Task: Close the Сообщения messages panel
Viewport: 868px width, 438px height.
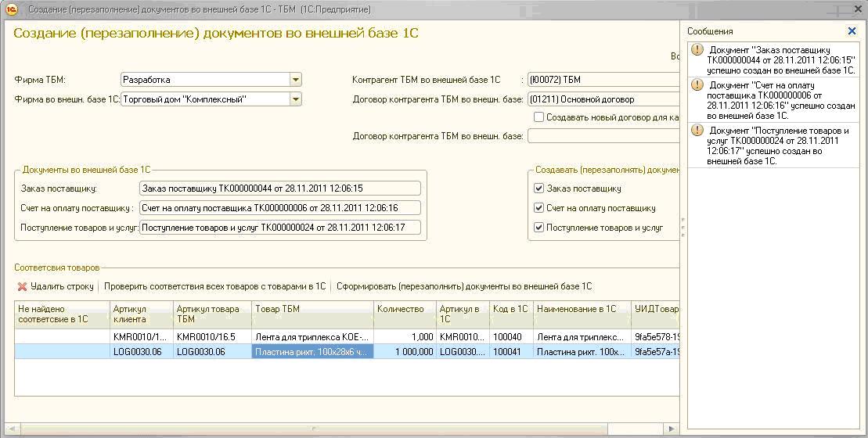Action: click(852, 31)
